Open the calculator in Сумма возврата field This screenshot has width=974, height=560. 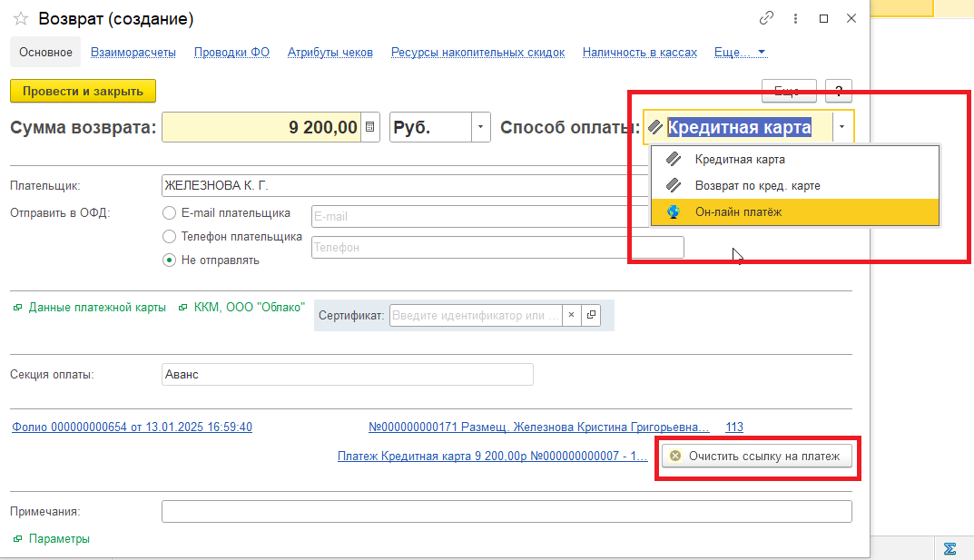tap(370, 128)
